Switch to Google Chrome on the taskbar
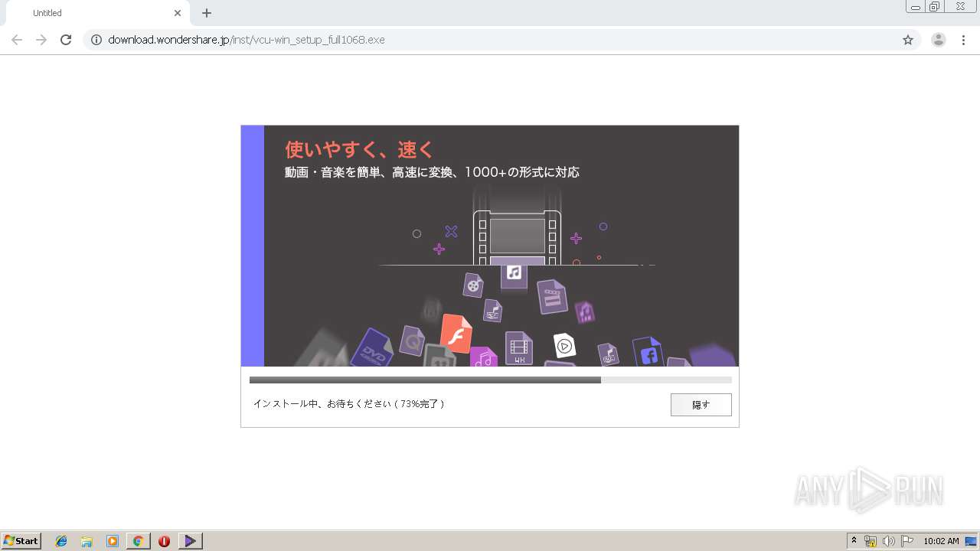 [x=138, y=541]
